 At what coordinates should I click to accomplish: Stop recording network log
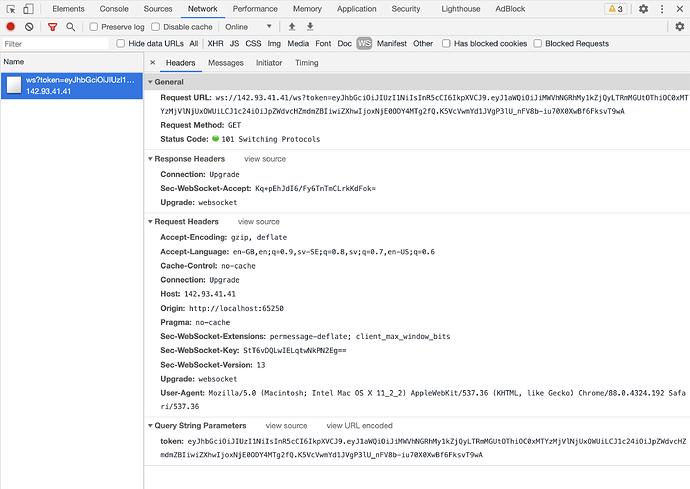[x=11, y=27]
